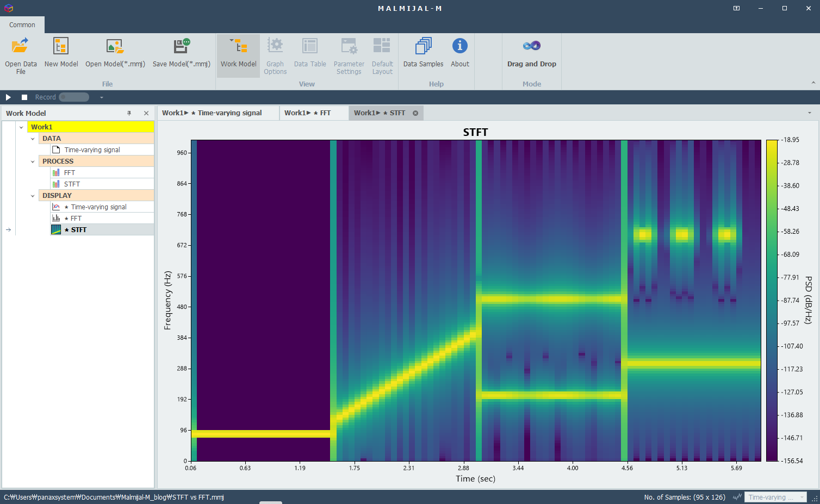Collapse the Work1 tree node
Screen dimensions: 820x504
coord(21,127)
